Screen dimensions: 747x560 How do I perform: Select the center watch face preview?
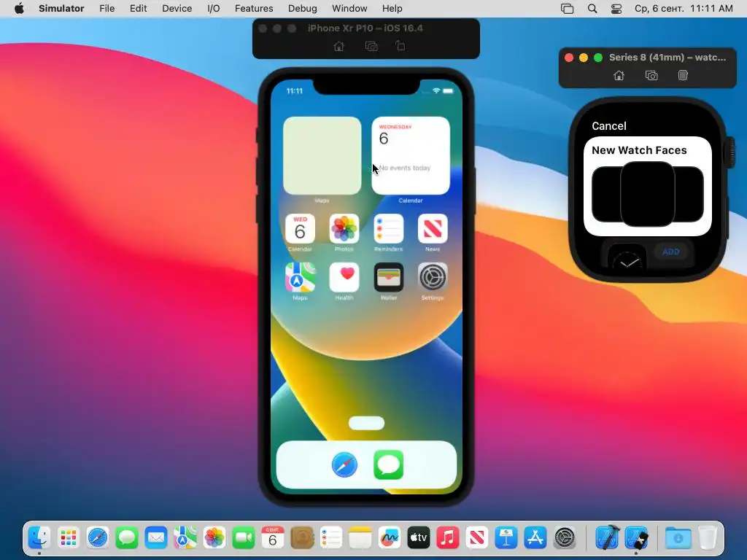click(648, 194)
